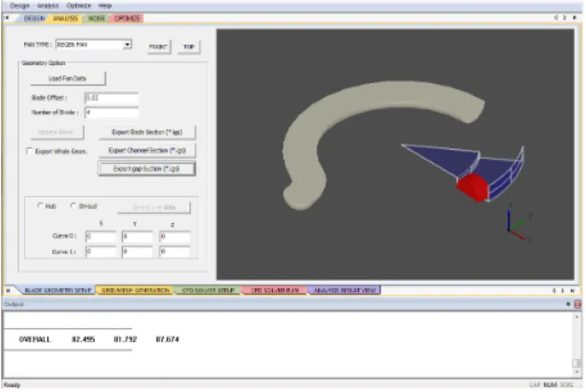
Task: Open the Analysis Result View tab
Action: click(x=344, y=290)
